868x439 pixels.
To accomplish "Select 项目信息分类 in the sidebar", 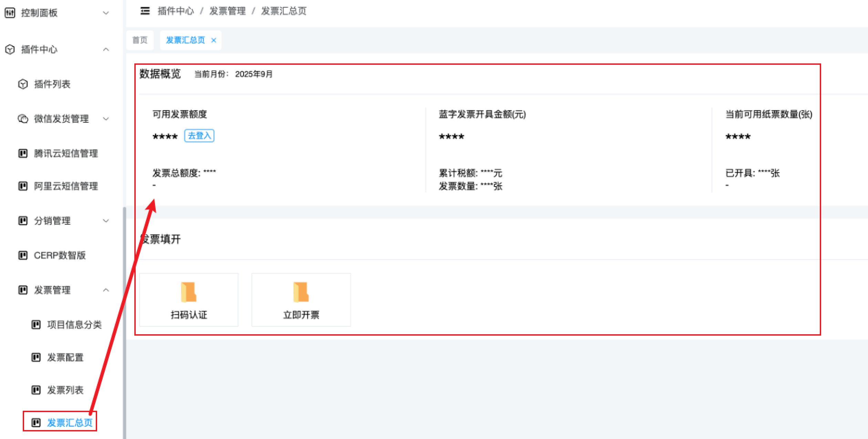I will [x=74, y=325].
